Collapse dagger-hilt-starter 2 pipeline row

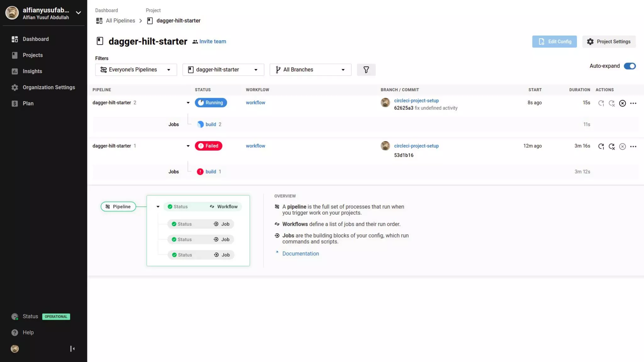coord(188,103)
